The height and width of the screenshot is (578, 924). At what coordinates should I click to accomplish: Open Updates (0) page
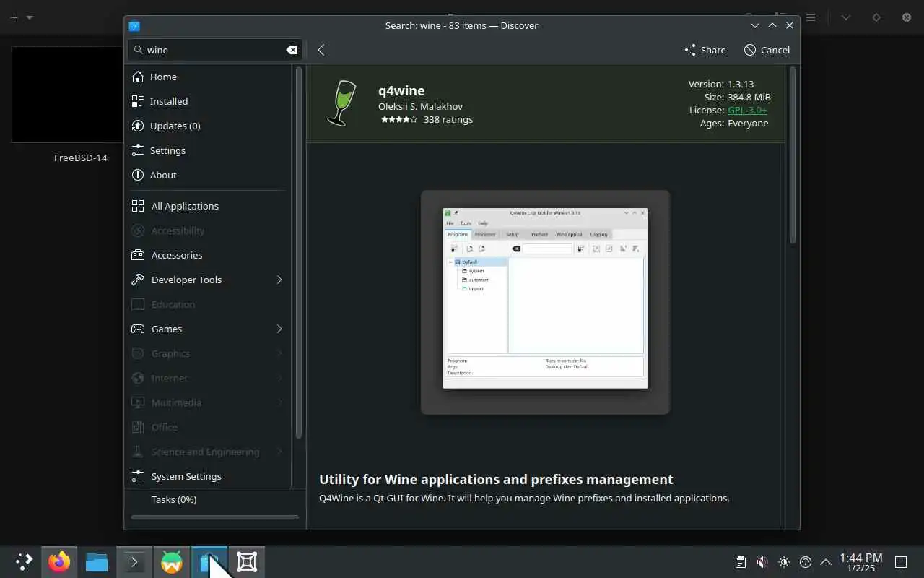209,126
